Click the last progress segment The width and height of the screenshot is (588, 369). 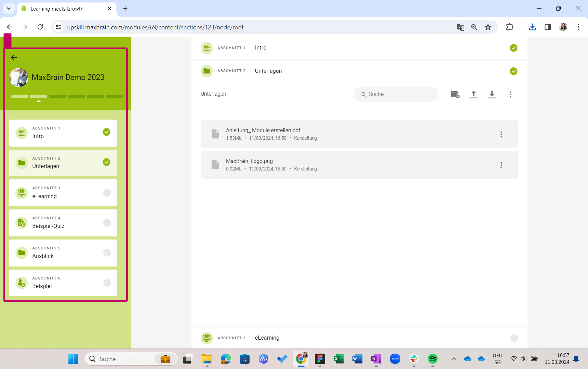click(x=114, y=97)
